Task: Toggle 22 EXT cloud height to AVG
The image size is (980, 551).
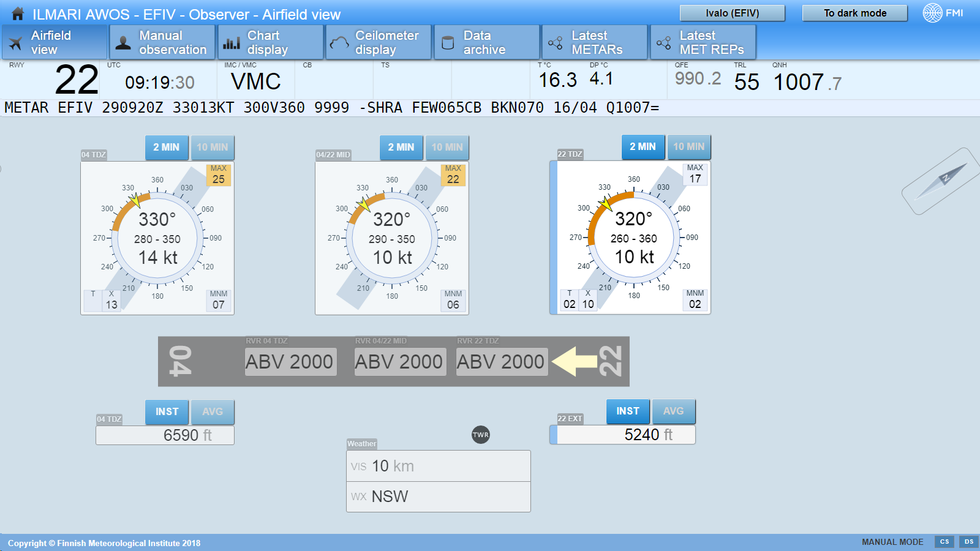Action: coord(673,411)
